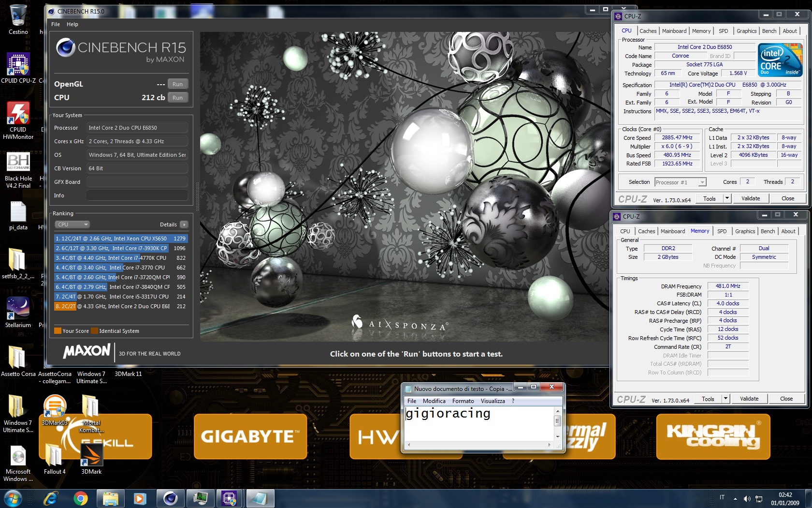812x508 pixels.
Task: Open CPUID HWMonitor desktop shortcut
Action: click(18, 120)
